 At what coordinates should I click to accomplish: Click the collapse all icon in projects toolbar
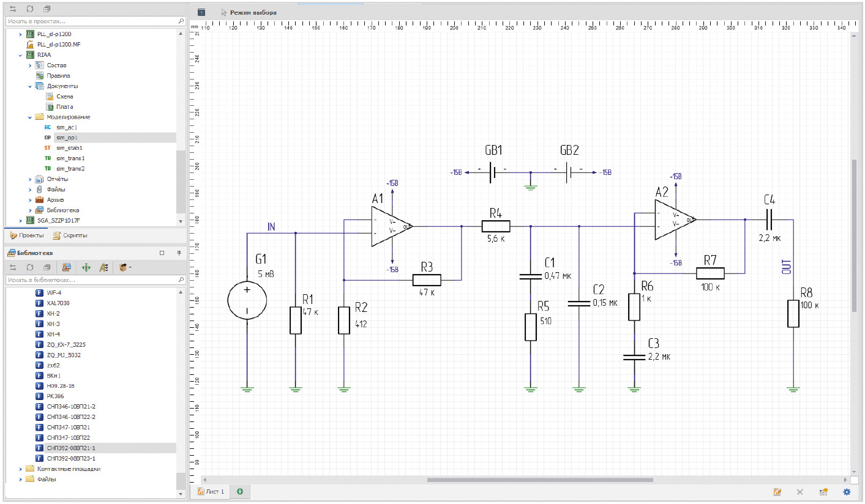tap(47, 9)
